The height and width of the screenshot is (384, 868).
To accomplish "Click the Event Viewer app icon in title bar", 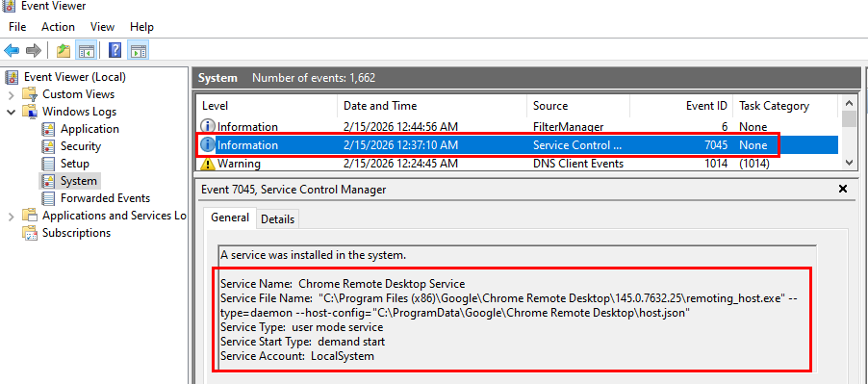I will click(x=9, y=6).
